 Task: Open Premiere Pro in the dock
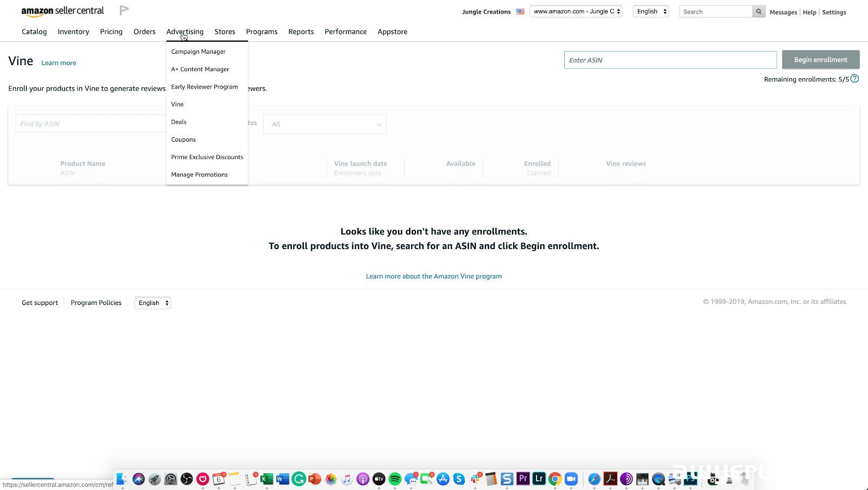click(x=523, y=479)
